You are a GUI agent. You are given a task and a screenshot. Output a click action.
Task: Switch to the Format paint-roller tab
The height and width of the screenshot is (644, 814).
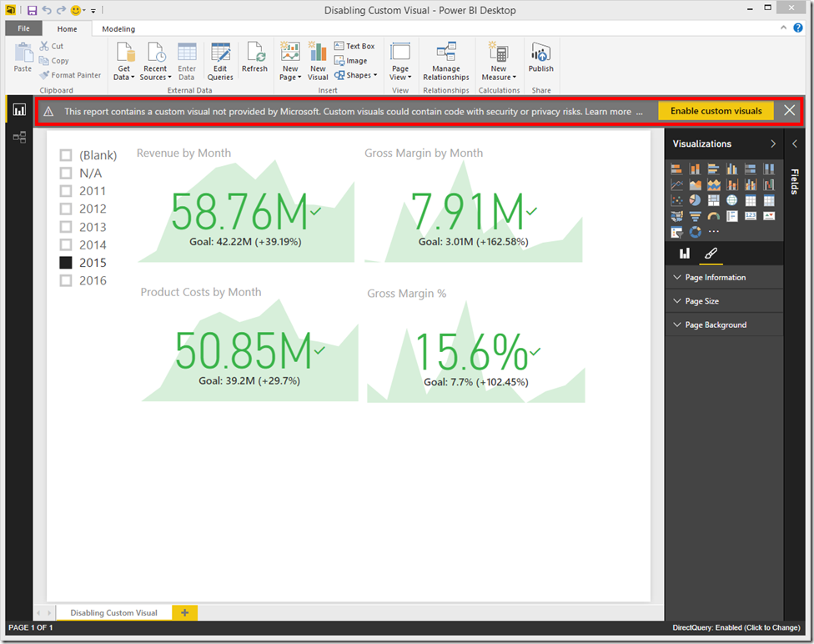tap(711, 254)
